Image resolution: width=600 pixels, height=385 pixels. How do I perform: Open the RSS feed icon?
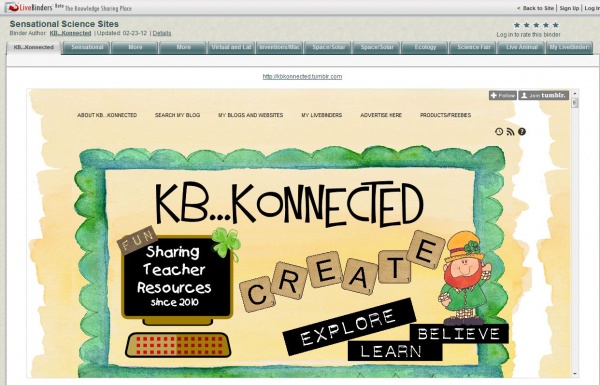point(510,132)
